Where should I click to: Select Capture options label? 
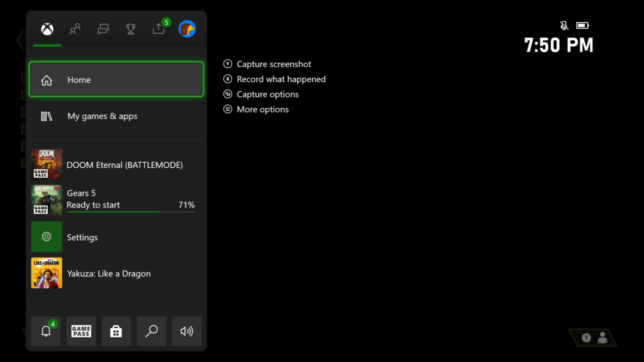point(268,94)
